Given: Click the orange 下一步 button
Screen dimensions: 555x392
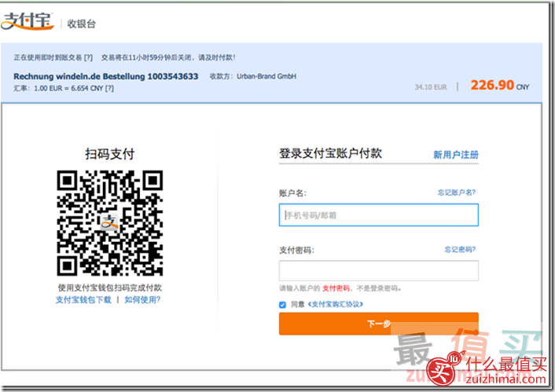Looking at the screenshot, I should (378, 324).
